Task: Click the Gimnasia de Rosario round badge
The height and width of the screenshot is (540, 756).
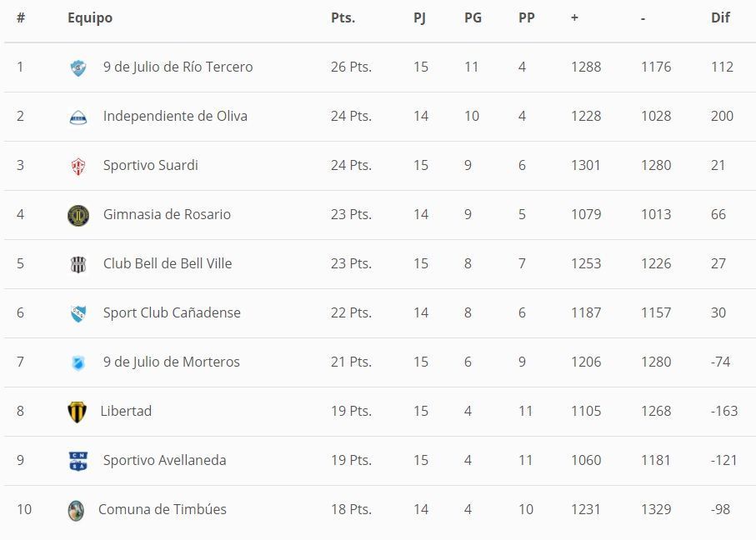Action: click(x=78, y=215)
